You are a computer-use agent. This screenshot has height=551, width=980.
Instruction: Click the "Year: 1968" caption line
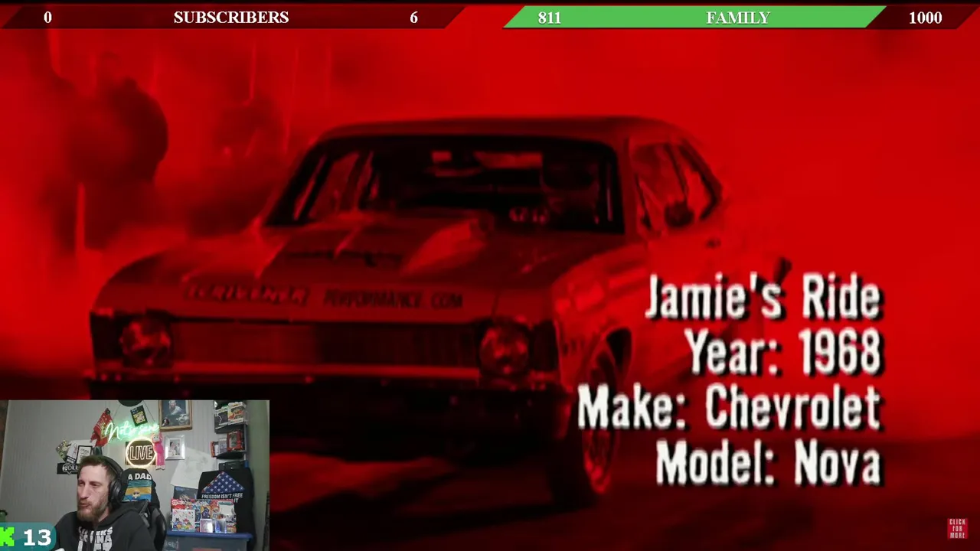783,353
